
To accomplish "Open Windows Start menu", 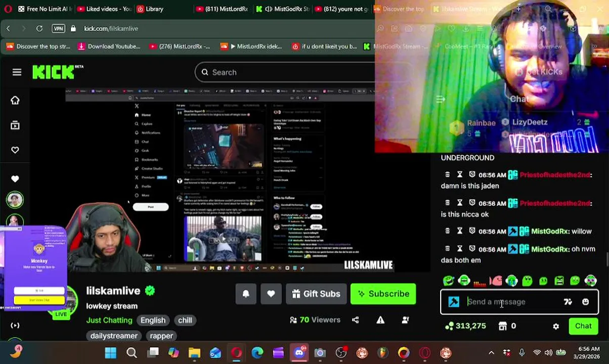I will (110, 352).
